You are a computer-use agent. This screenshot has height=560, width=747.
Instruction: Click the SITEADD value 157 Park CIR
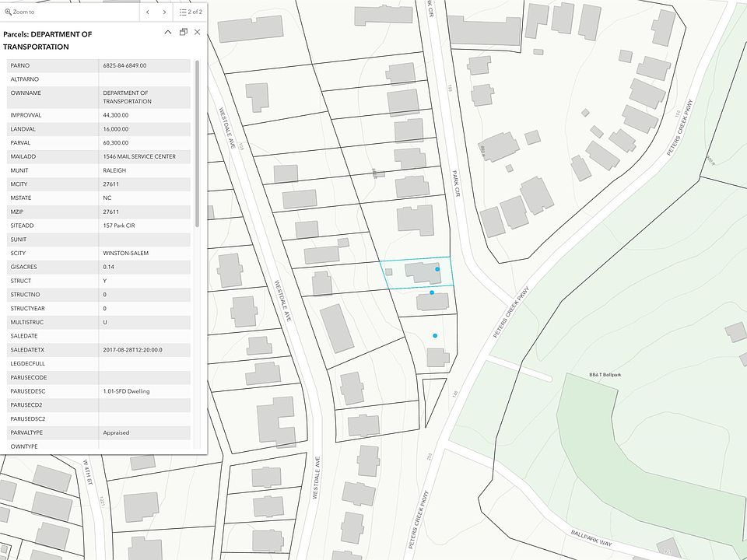click(x=121, y=225)
